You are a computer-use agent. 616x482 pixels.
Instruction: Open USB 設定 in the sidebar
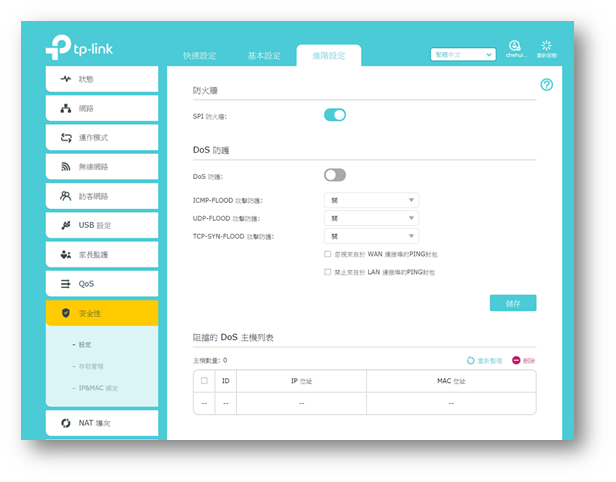[x=102, y=225]
